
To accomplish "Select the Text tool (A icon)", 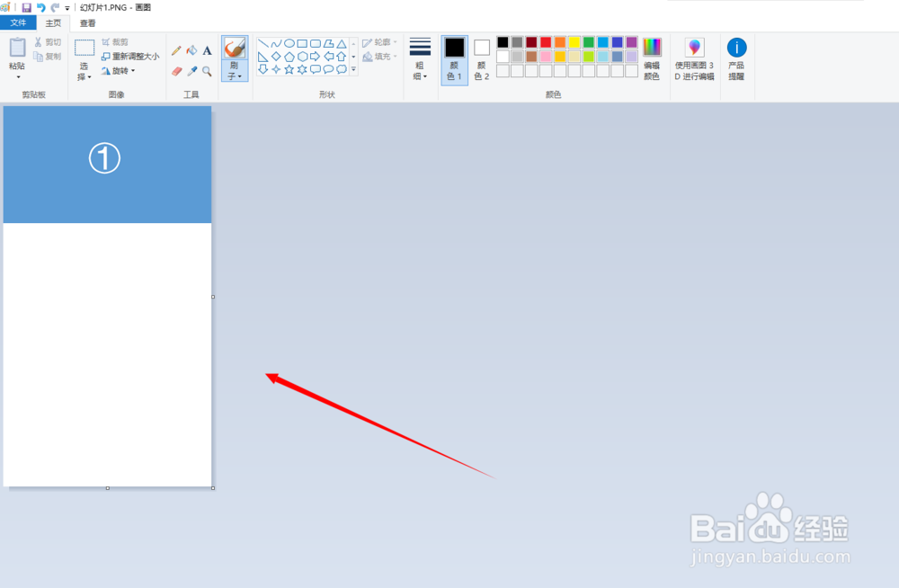I will 208,51.
